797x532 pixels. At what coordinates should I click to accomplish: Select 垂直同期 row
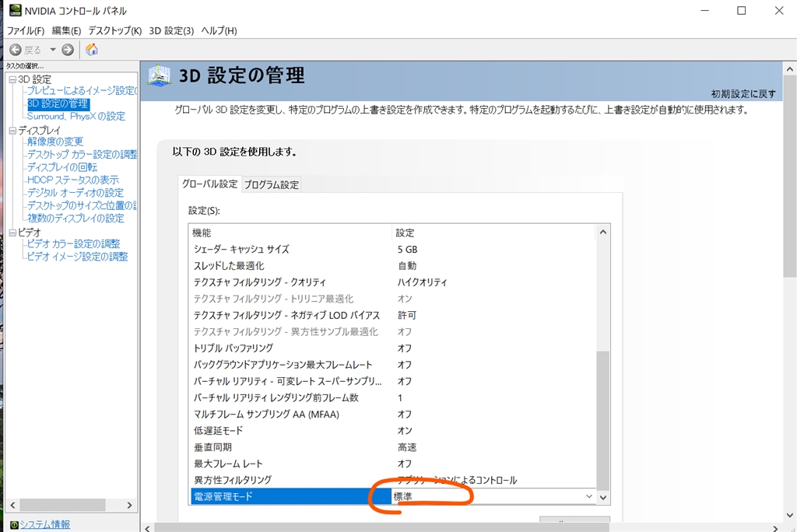pyautogui.click(x=392, y=447)
